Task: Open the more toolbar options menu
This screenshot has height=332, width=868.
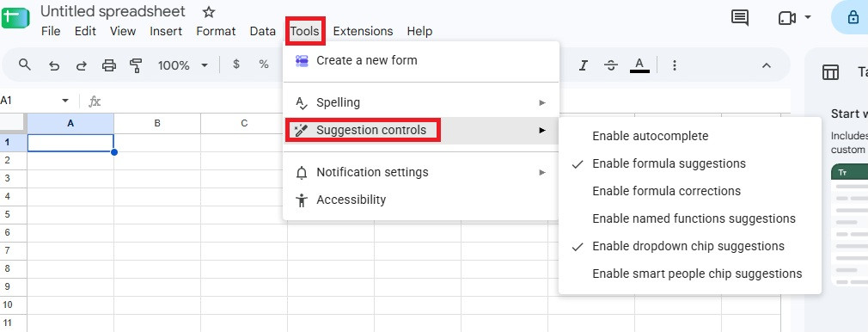Action: click(675, 66)
